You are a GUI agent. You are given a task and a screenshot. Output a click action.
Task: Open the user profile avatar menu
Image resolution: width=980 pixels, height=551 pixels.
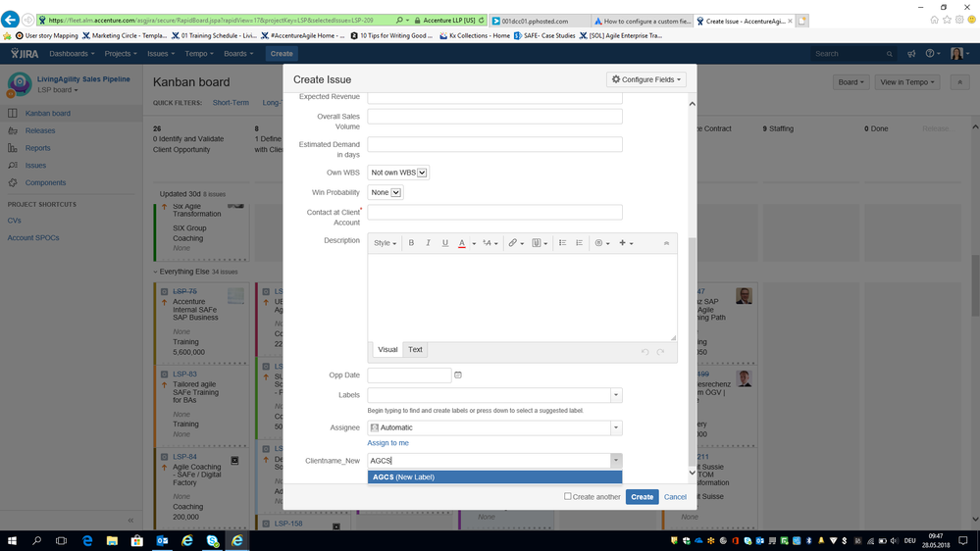coord(959,54)
